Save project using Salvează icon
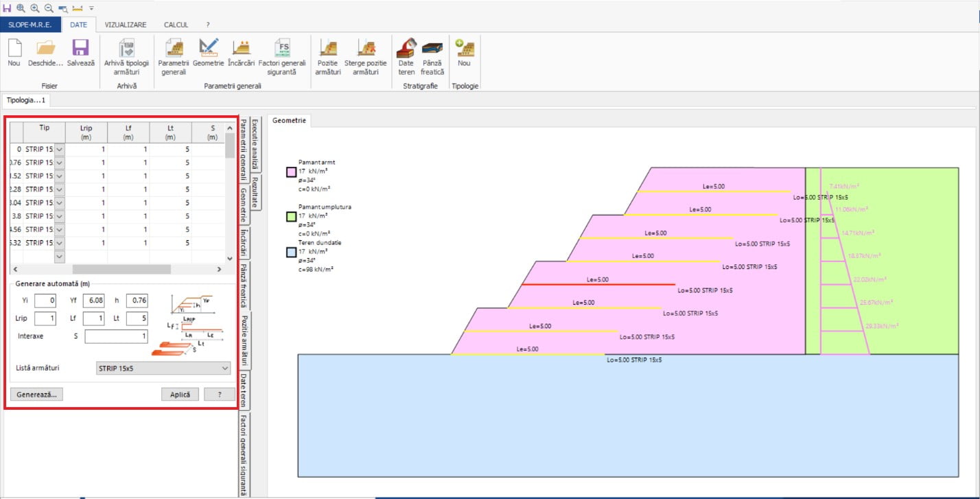This screenshot has height=499, width=980. click(80, 49)
